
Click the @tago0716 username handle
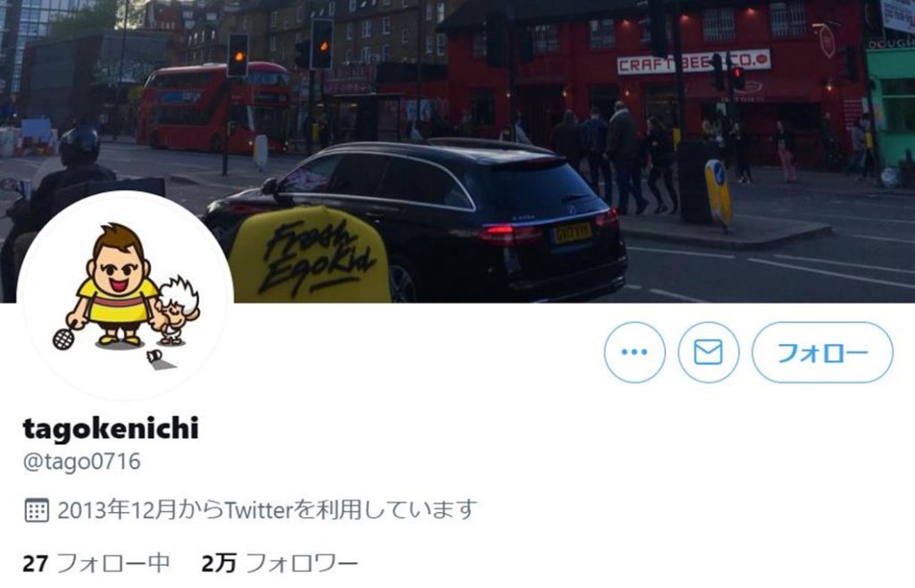pos(81,461)
